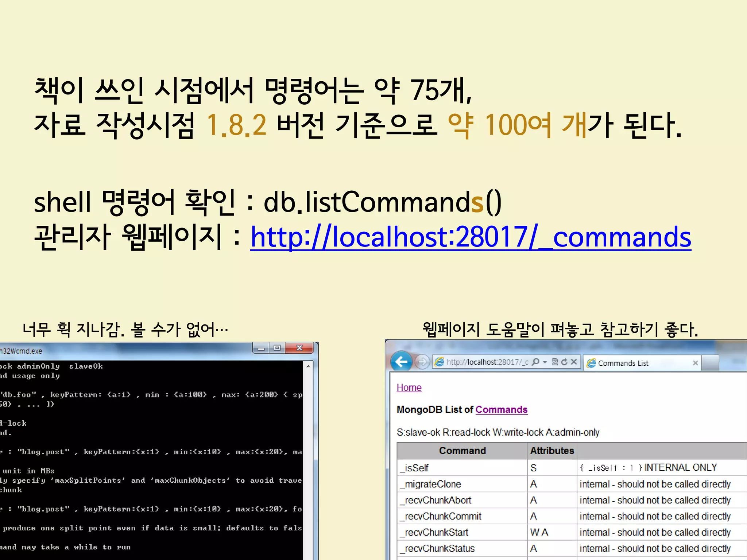Viewport: 747px width, 560px height.
Task: Open the Commands link in the page heading
Action: pyautogui.click(x=501, y=410)
